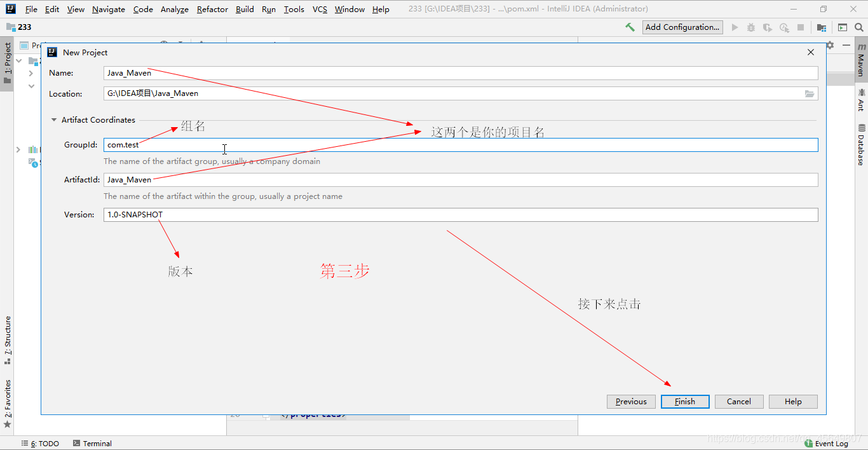Open the Window menu
This screenshot has height=450, width=868.
point(349,10)
